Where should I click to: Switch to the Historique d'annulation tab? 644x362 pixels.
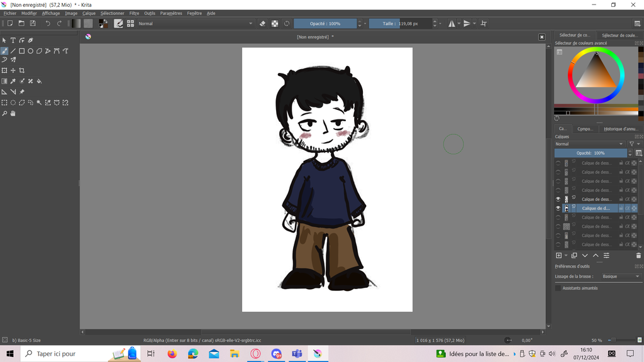(x=620, y=129)
